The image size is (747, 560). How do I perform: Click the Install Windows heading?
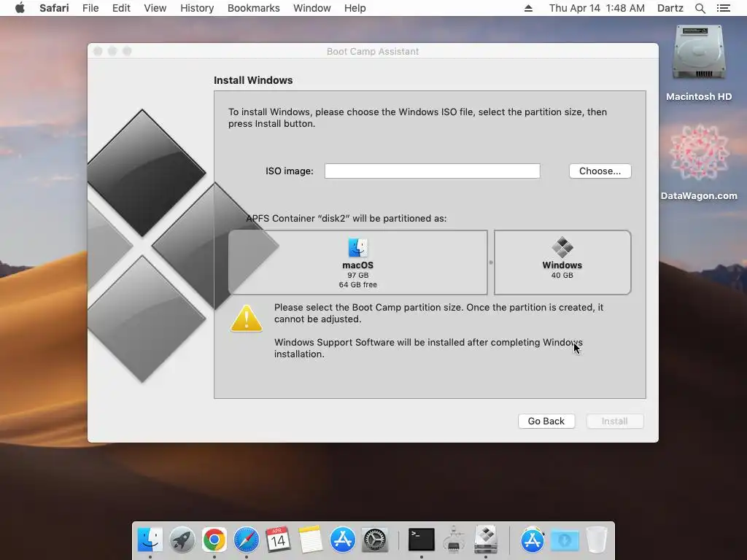tap(253, 80)
